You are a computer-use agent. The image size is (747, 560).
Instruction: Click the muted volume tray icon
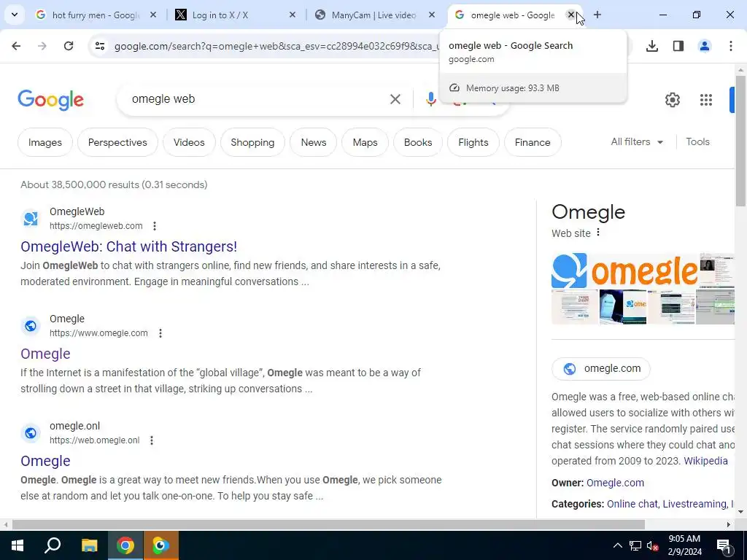point(653,545)
